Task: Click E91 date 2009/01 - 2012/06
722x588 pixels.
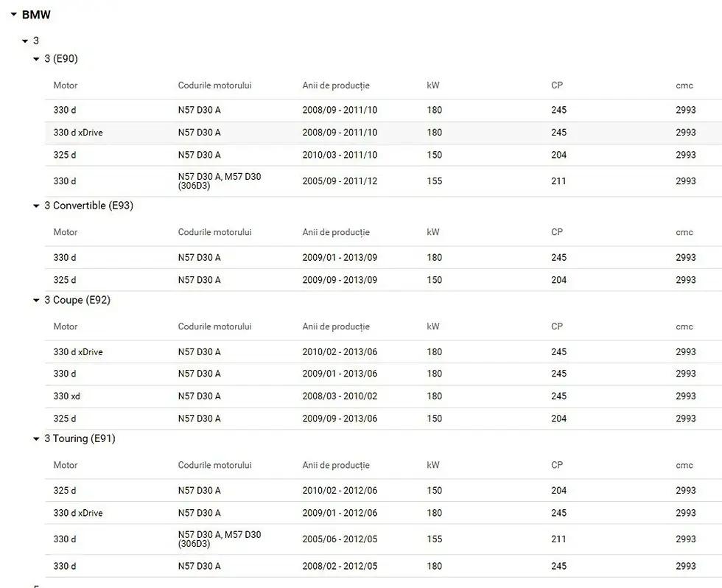Action: coord(340,513)
